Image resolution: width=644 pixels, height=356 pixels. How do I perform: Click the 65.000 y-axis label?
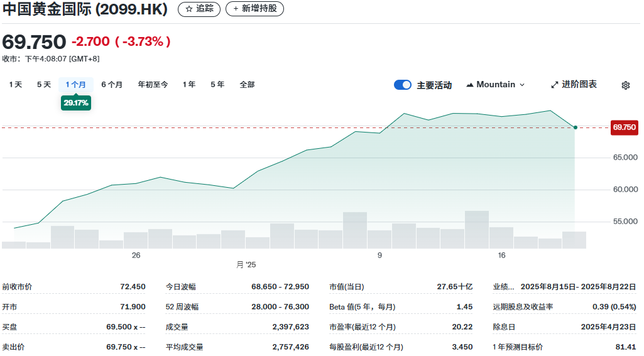[625, 157]
